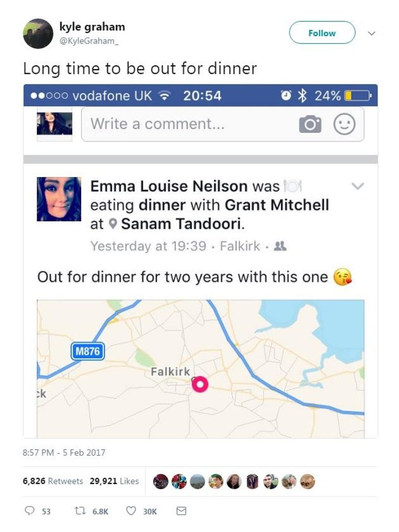This screenshot has height=532, width=399.
Task: Open the 6,826 Retweets list
Action: [53, 481]
